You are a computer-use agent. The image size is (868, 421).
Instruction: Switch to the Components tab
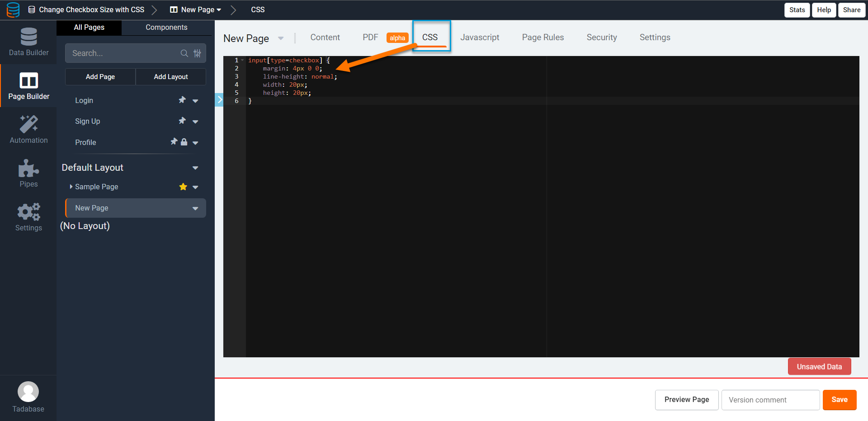pyautogui.click(x=166, y=27)
